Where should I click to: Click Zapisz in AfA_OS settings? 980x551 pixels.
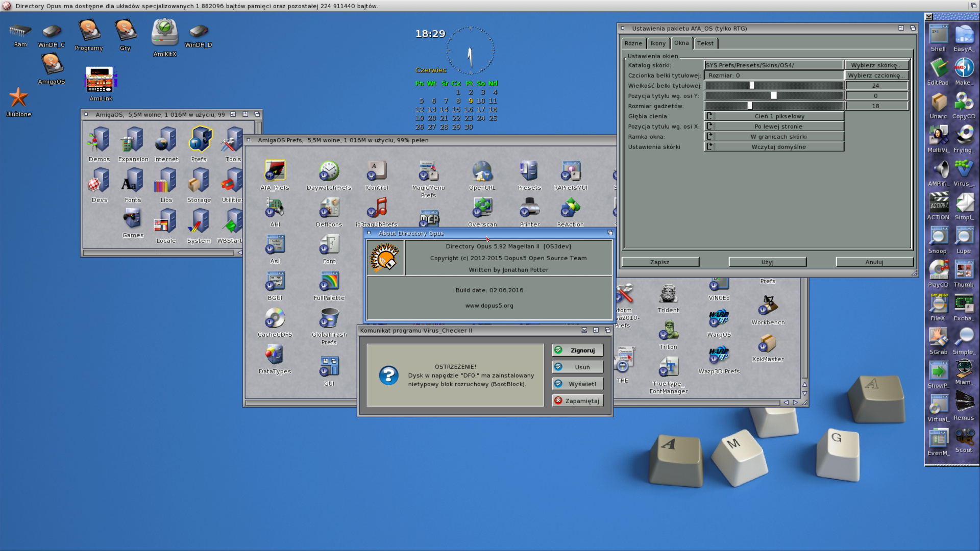(660, 262)
